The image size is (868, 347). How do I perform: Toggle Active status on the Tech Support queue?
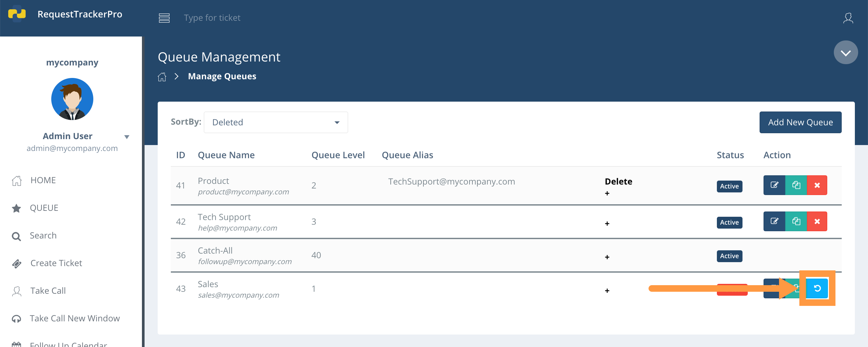click(x=729, y=222)
